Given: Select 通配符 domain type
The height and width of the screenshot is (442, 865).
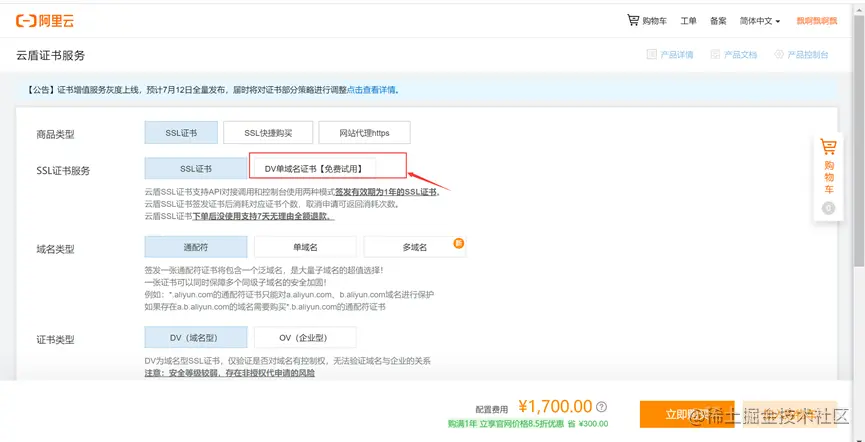Looking at the screenshot, I should click(x=196, y=247).
